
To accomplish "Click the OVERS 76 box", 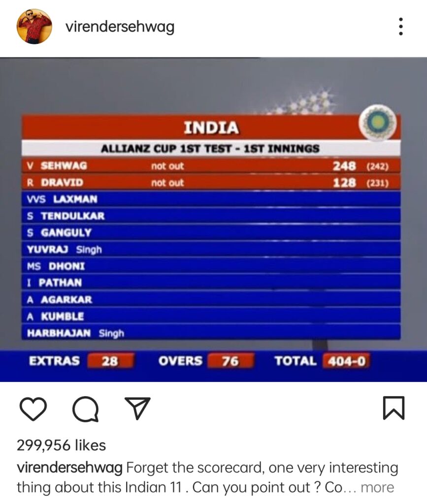I will point(231,361).
